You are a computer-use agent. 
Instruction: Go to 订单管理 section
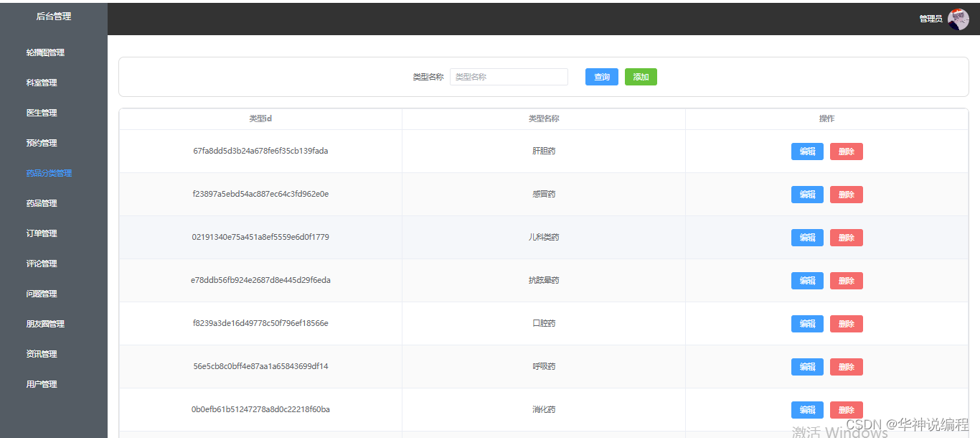(42, 233)
